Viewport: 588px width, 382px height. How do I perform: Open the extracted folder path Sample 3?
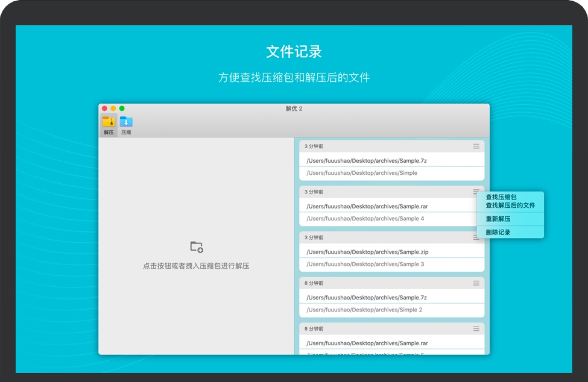coord(365,265)
